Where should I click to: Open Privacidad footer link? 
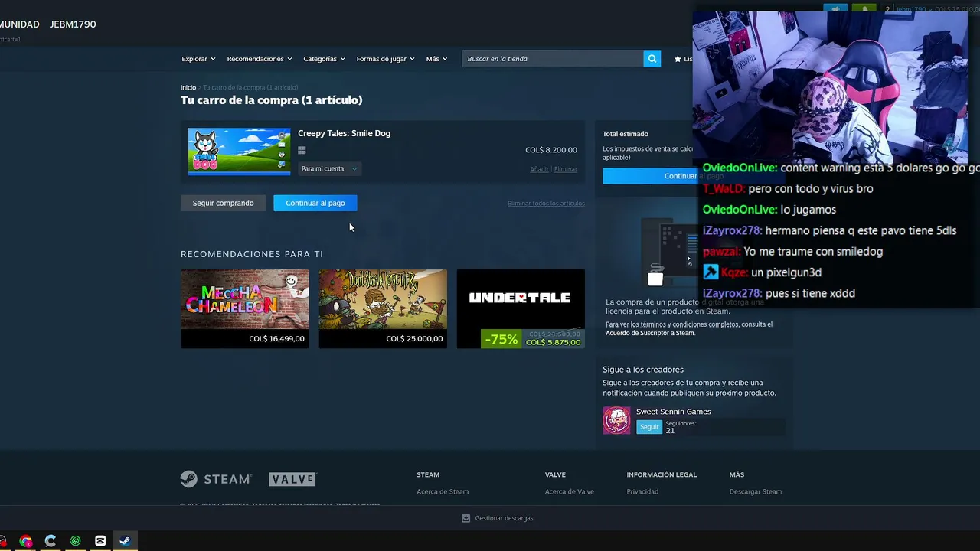coord(642,491)
